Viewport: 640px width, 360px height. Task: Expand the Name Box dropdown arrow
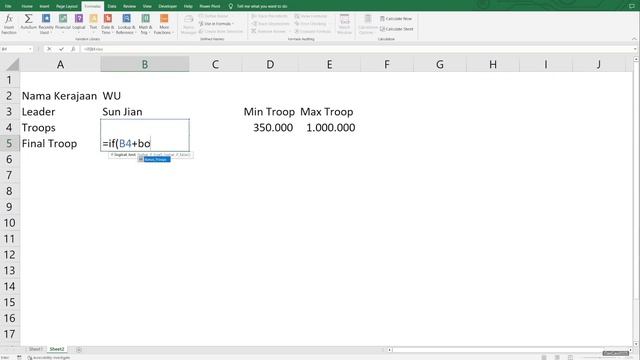[30, 49]
